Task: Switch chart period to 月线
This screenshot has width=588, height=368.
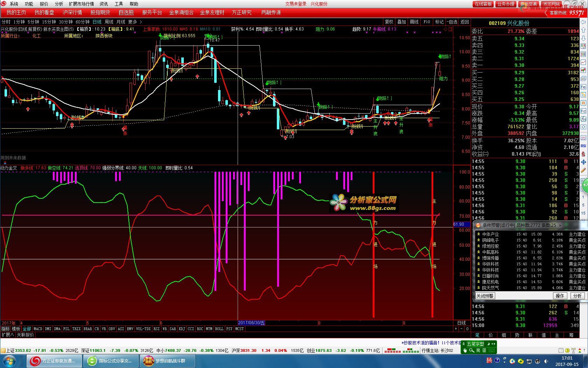Action: (x=121, y=22)
